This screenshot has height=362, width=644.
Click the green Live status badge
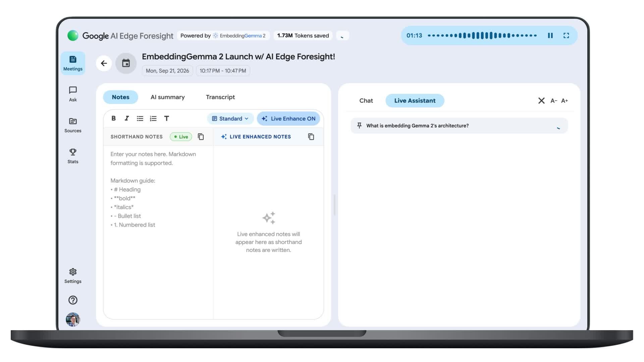(x=181, y=137)
